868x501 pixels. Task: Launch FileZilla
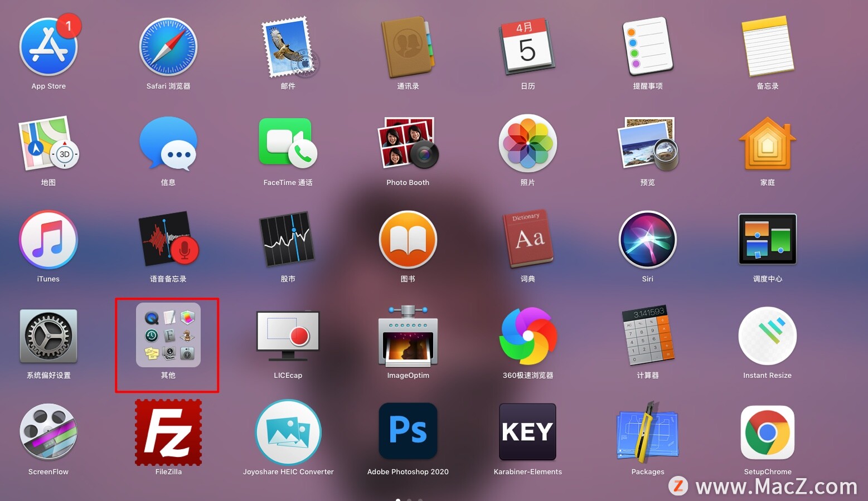point(168,432)
